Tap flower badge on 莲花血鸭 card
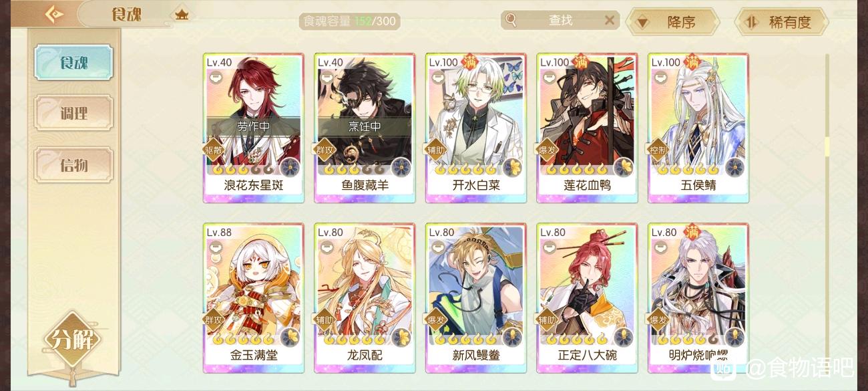This screenshot has height=391, width=868. click(623, 167)
